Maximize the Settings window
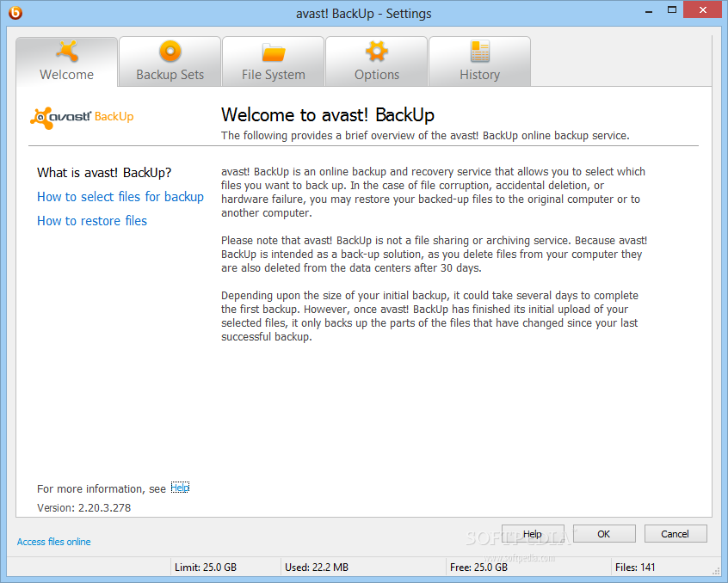Image resolution: width=728 pixels, height=583 pixels. point(672,10)
